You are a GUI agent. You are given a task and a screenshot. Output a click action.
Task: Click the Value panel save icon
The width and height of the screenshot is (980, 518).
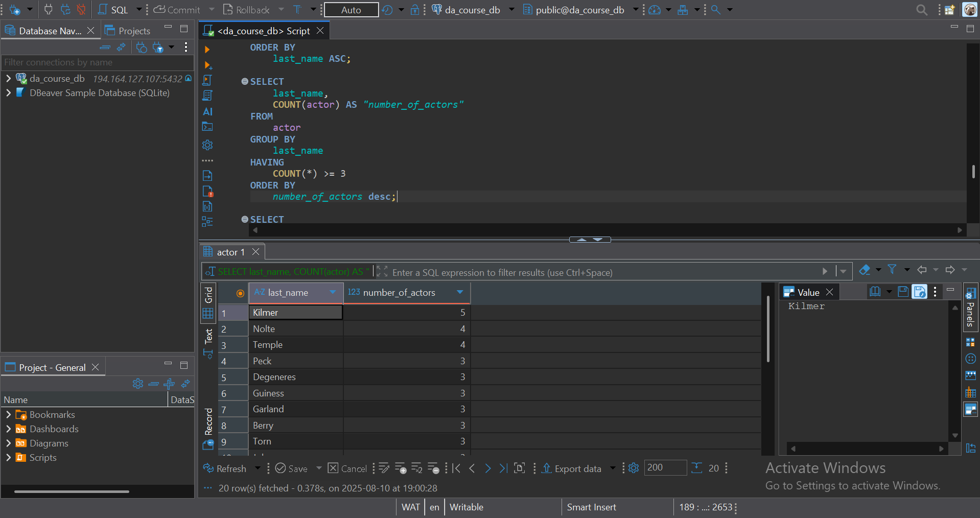[903, 292]
